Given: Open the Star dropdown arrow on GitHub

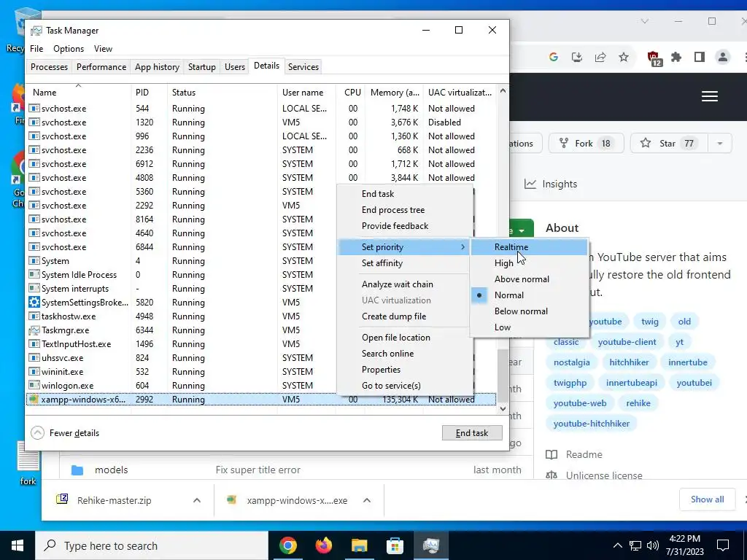Looking at the screenshot, I should tap(720, 144).
